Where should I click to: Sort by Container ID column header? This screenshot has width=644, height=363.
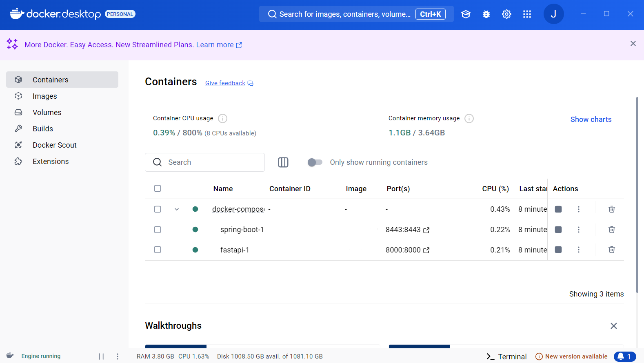pos(290,189)
